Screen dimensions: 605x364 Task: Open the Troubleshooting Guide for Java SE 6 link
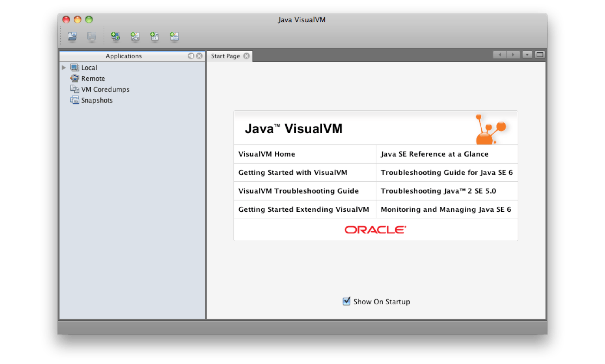447,173
